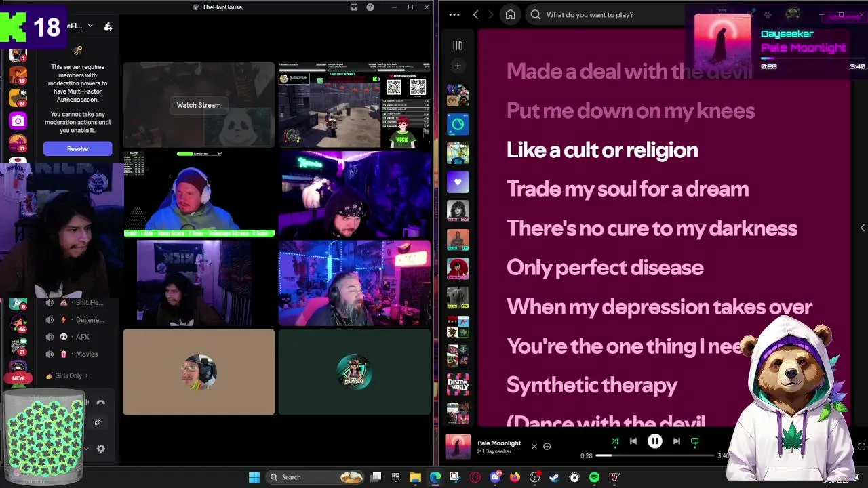Open the Spotify Home icon

click(510, 14)
